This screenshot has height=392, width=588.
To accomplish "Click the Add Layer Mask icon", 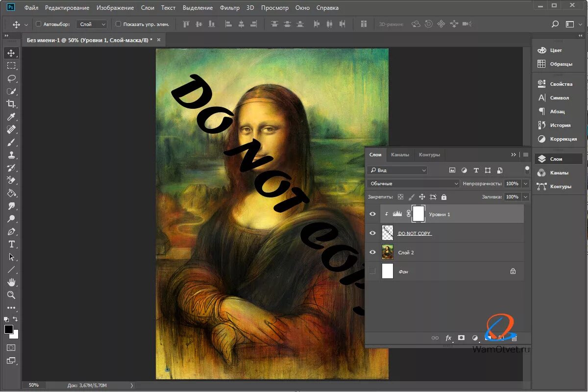I will pyautogui.click(x=461, y=338).
